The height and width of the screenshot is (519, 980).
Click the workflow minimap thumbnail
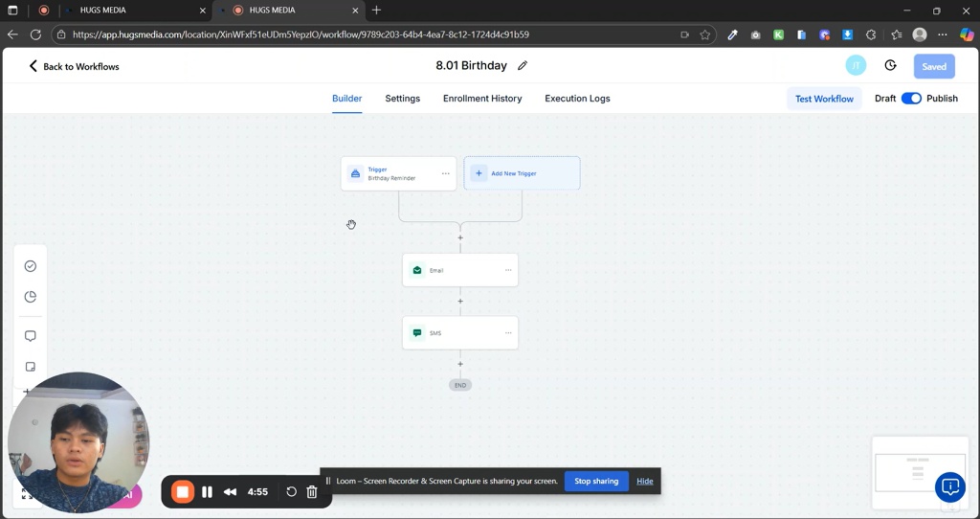coord(920,472)
